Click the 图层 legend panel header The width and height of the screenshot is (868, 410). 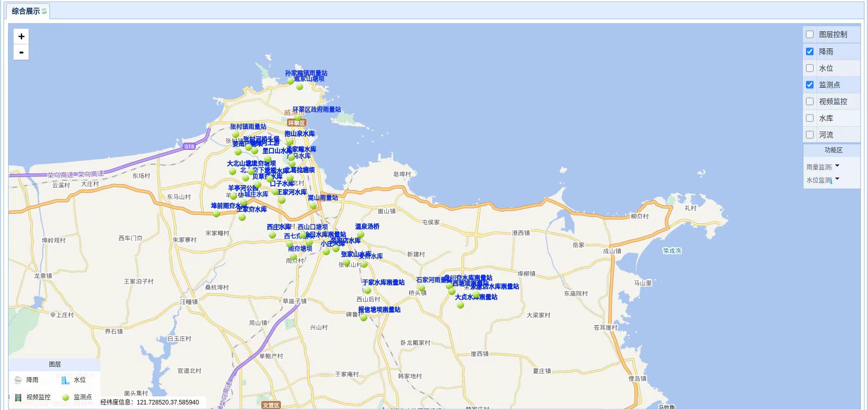tap(54, 364)
